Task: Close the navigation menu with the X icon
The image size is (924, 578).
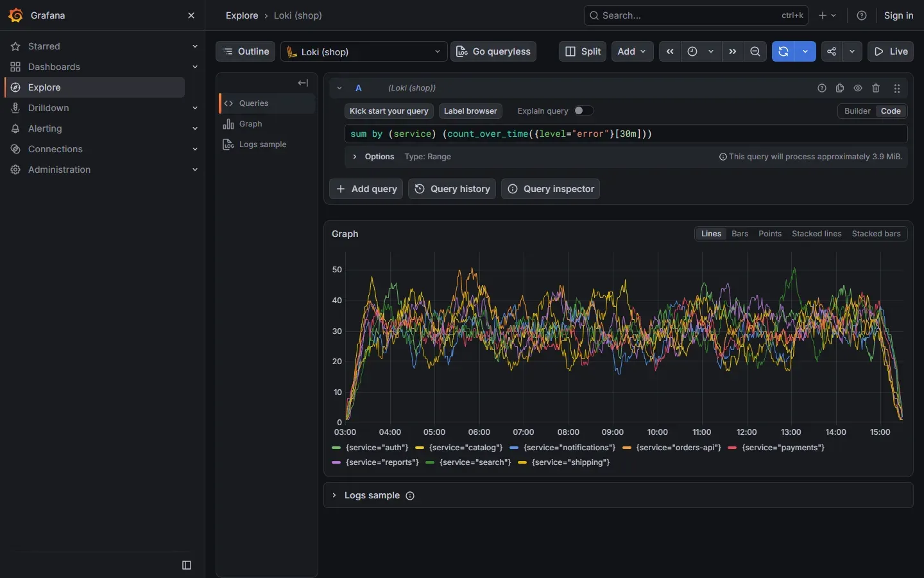Action: coord(191,15)
